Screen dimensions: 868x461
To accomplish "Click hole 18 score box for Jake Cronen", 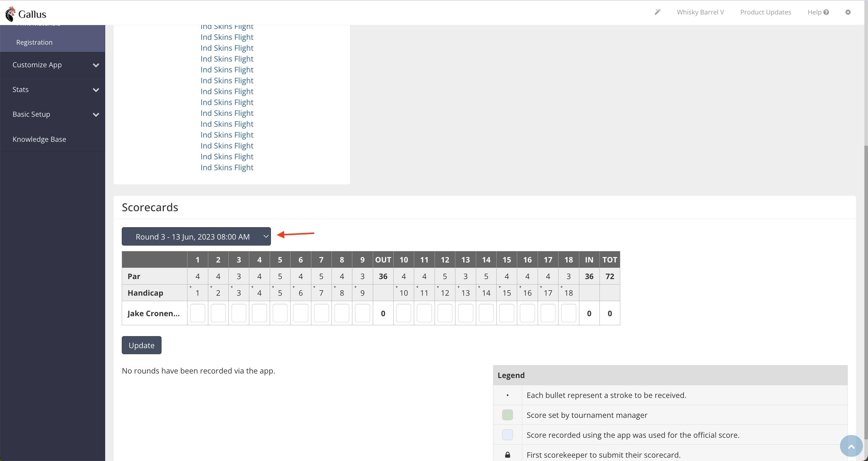I will pyautogui.click(x=568, y=313).
